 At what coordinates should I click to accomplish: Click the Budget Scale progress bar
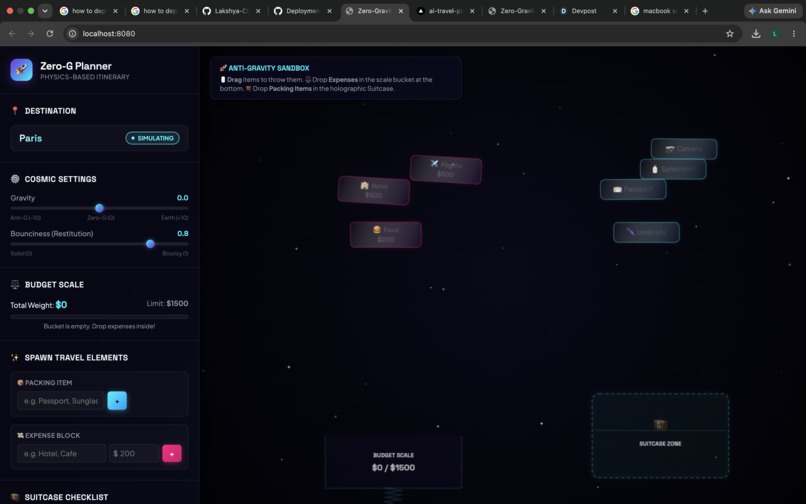99,317
